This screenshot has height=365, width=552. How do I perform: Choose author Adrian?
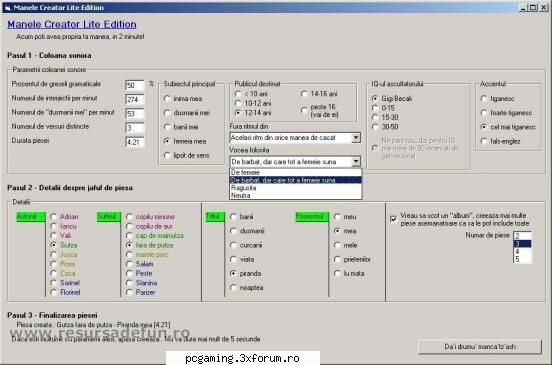point(54,216)
